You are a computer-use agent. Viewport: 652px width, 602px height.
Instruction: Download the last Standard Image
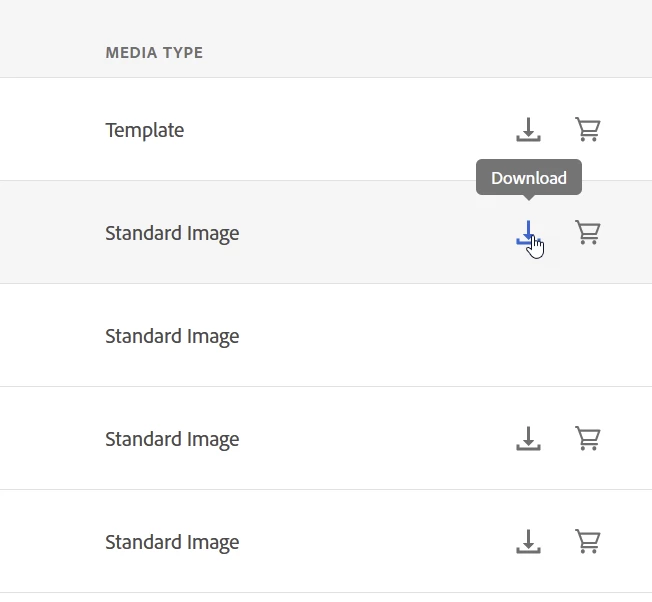click(528, 542)
